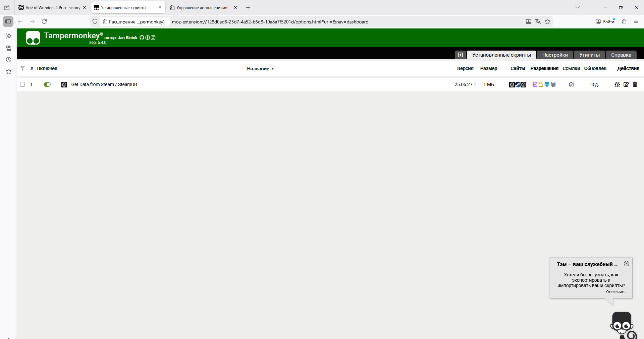Screen dimensions: 644x339
Task: Edit the script using the pencil icon
Action: [x=626, y=84]
